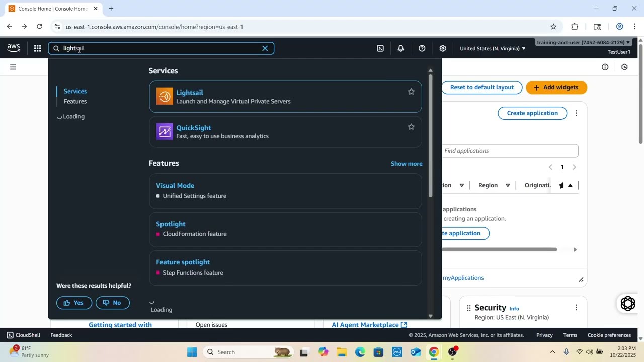
Task: Click Add widgets button
Action: [556, 87]
